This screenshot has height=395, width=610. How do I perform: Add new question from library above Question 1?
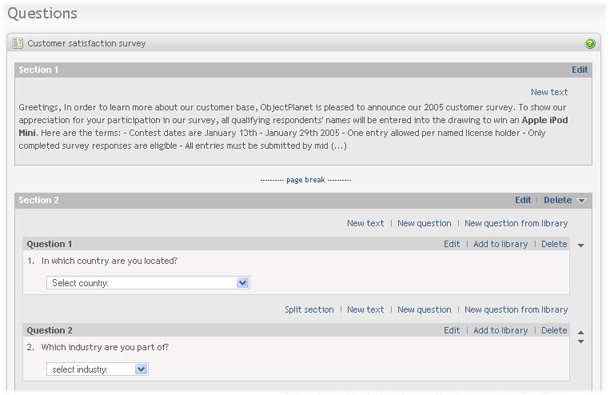pos(516,223)
